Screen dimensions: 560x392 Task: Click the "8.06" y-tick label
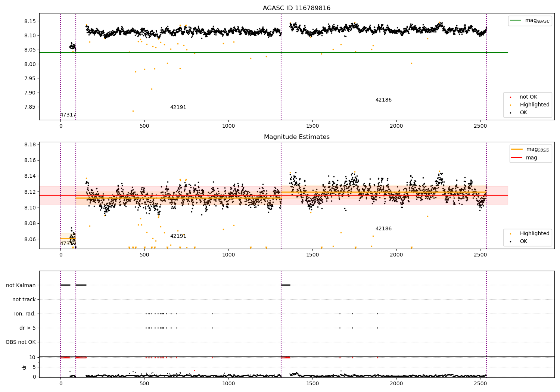tap(30, 239)
